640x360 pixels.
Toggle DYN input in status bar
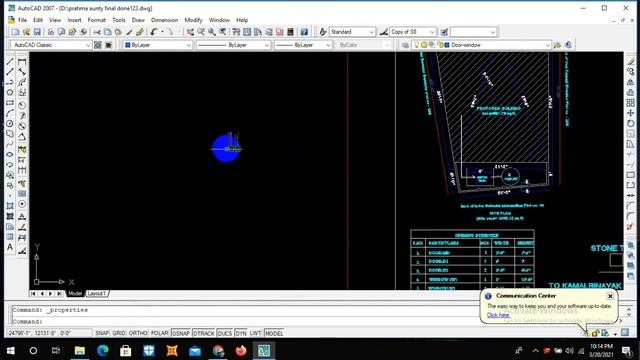pos(241,333)
